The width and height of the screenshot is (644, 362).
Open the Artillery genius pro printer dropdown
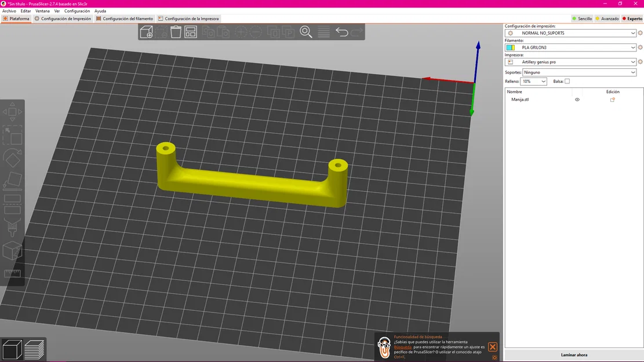point(571,61)
